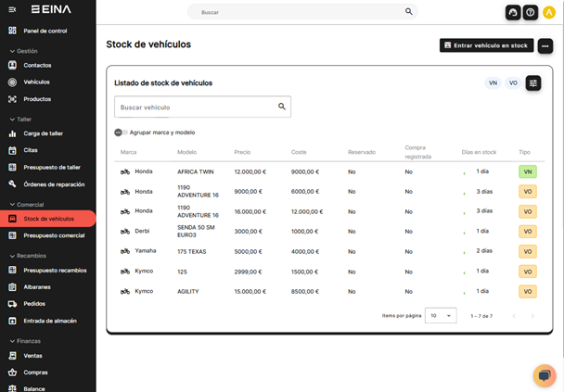Open Órdenes de reparación in sidebar
The height and width of the screenshot is (392, 564).
pos(54,184)
